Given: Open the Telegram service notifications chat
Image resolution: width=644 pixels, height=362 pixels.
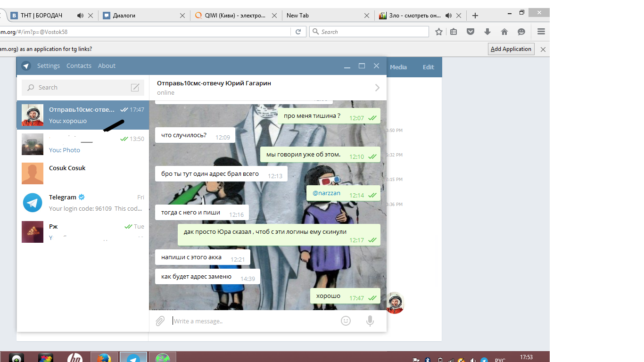Looking at the screenshot, I should 83,203.
